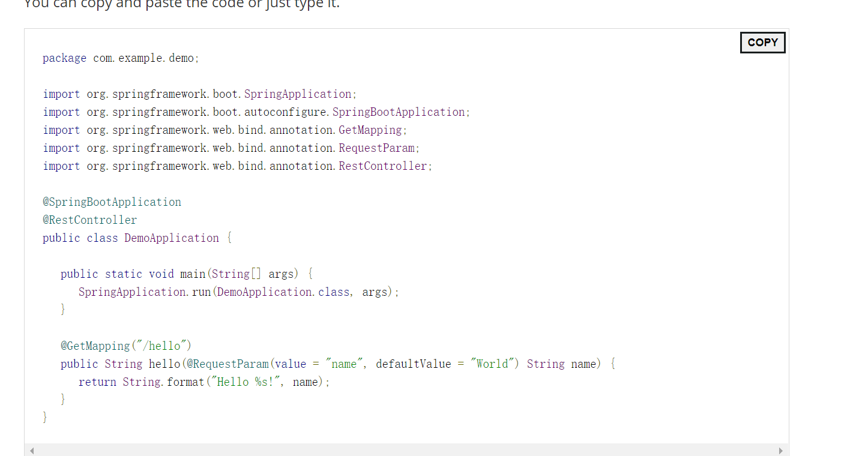Click the @GetMapping("/hello") annotation
868x456 pixels.
coord(125,346)
